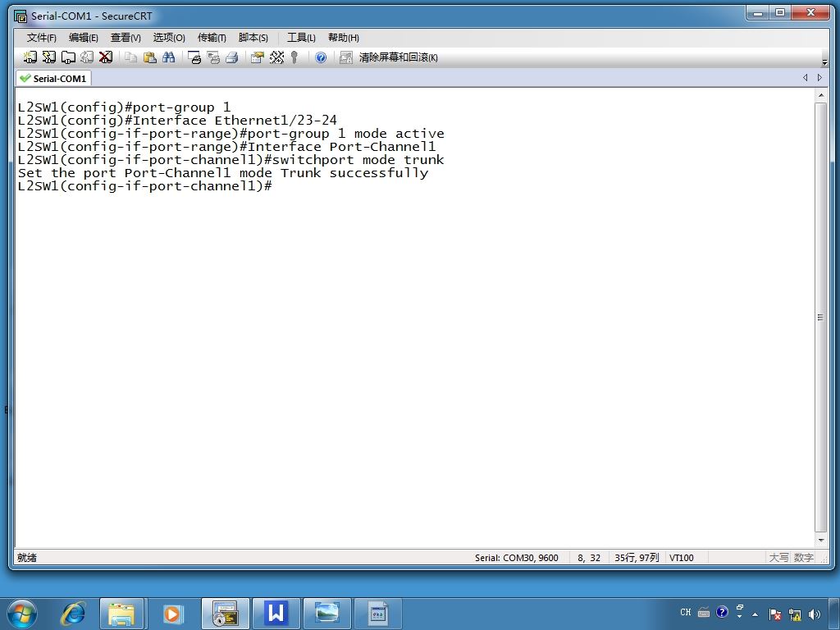840x630 pixels.
Task: Open the 文件(F) menu
Action: coord(41,38)
